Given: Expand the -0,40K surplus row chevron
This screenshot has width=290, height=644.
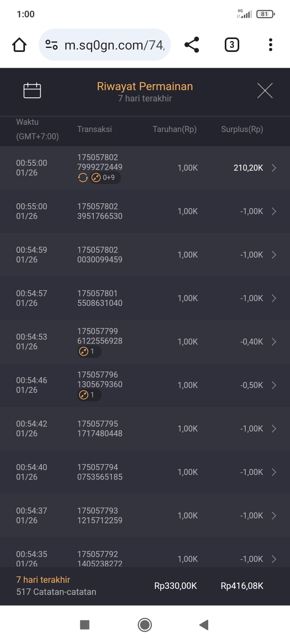Looking at the screenshot, I should 274,342.
